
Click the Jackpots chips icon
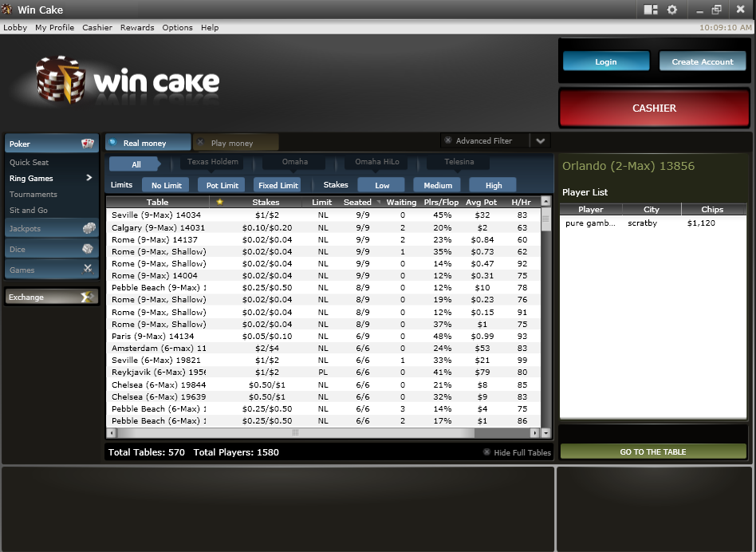click(89, 228)
